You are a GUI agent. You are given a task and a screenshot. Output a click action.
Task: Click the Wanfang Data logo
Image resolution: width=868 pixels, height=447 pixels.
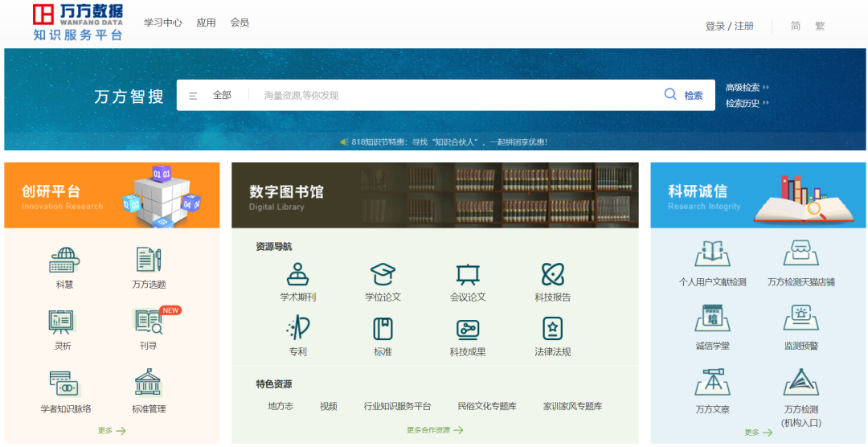[77, 23]
